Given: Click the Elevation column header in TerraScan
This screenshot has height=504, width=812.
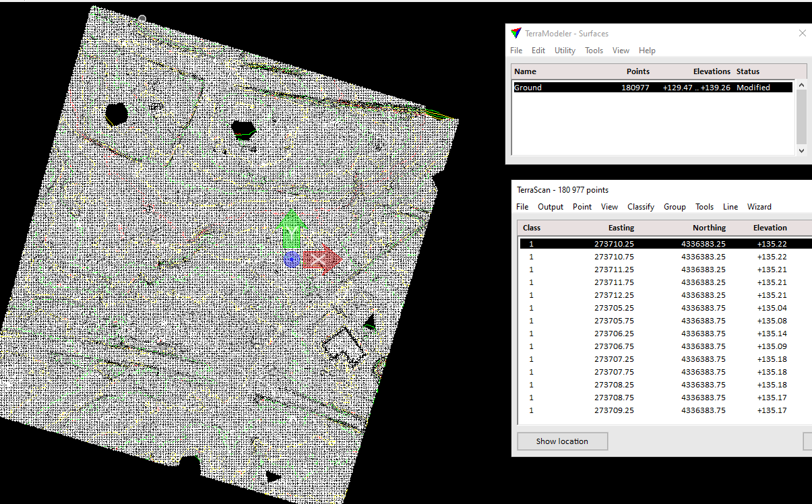Looking at the screenshot, I should point(770,228).
